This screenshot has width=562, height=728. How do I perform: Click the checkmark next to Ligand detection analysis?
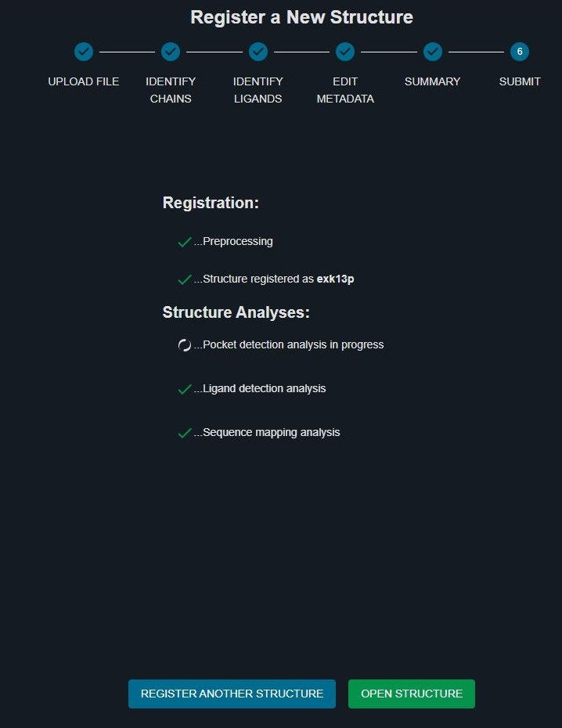click(185, 389)
